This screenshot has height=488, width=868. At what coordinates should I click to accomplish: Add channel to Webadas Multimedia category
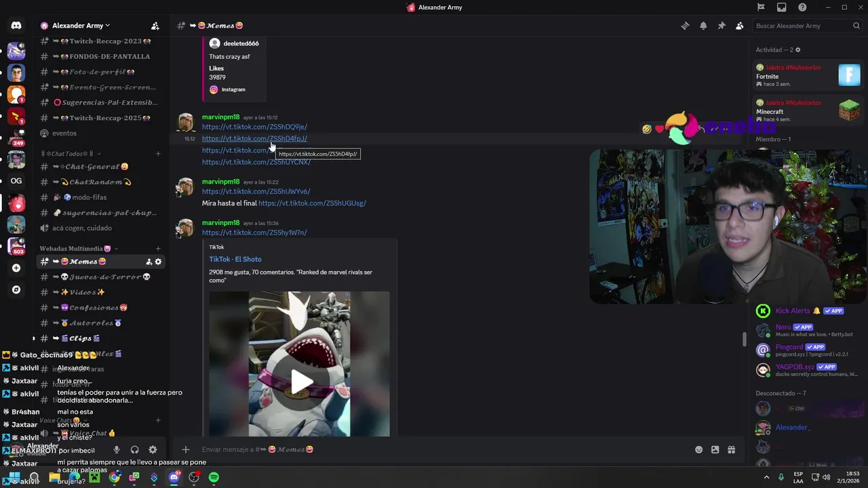click(158, 249)
